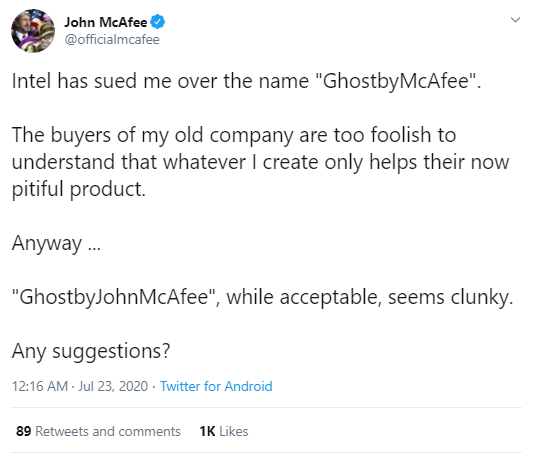533x453 pixels.
Task: Click the "GhostbyJohnMcAfee" clunky sentence
Action: (x=262, y=298)
